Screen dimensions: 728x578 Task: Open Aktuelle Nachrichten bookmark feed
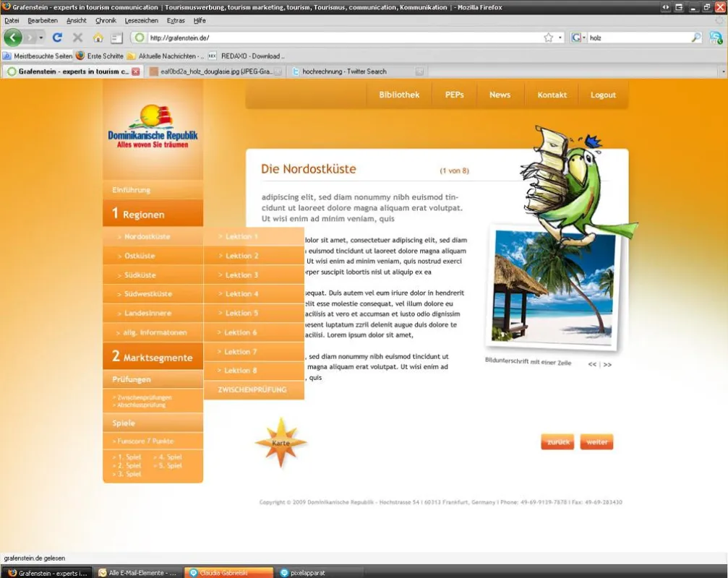coord(166,56)
